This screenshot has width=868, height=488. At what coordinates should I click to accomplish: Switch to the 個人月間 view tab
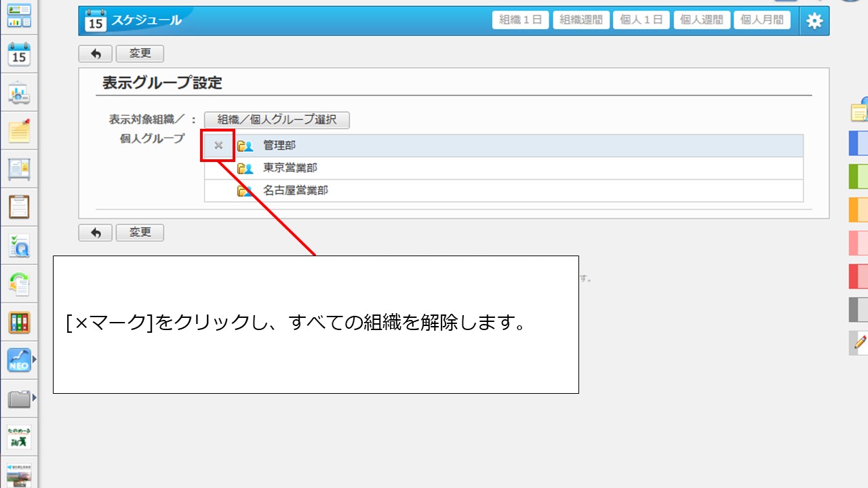click(x=762, y=20)
